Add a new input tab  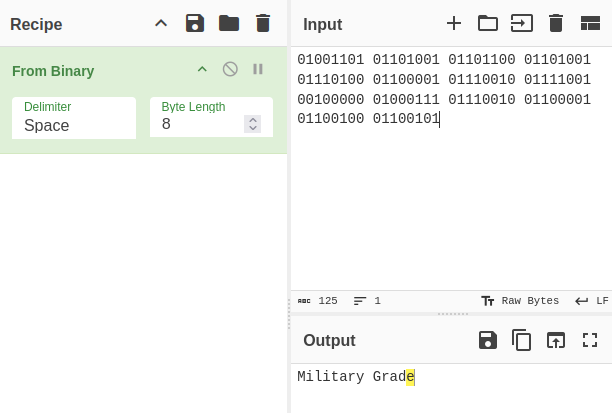(454, 23)
